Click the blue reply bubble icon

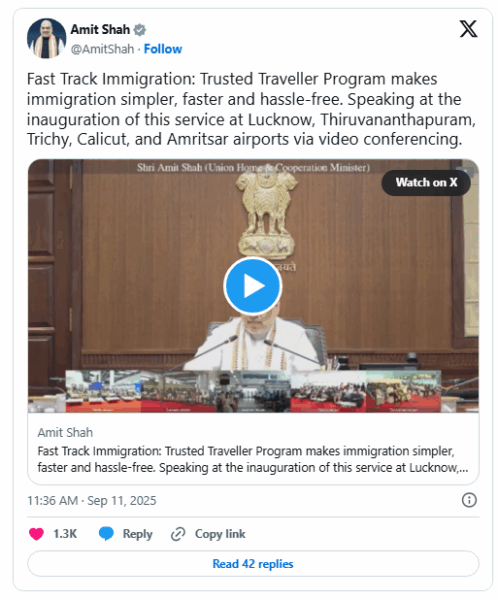tap(106, 533)
